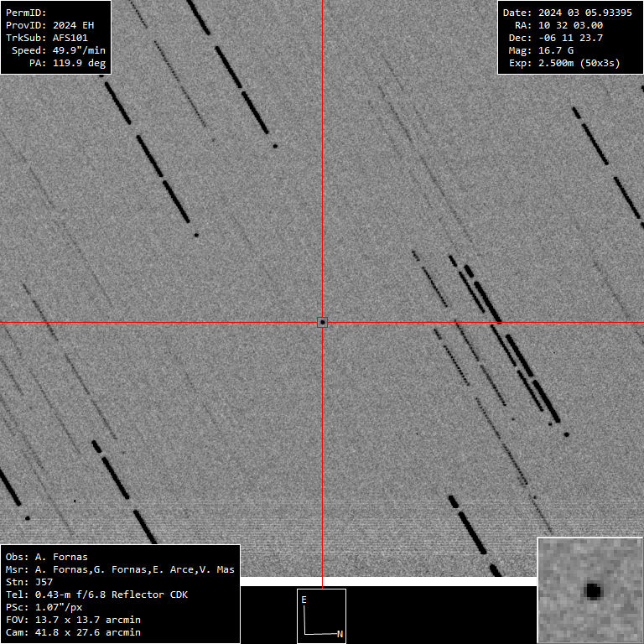Click the TrkSub AFS101 entry

46,38
